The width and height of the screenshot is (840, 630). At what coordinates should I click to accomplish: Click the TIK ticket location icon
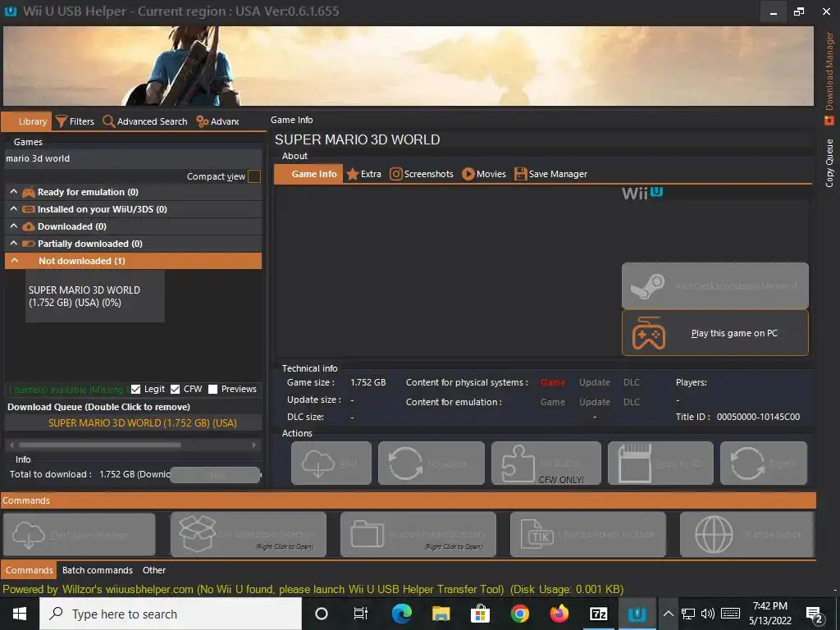(x=537, y=535)
